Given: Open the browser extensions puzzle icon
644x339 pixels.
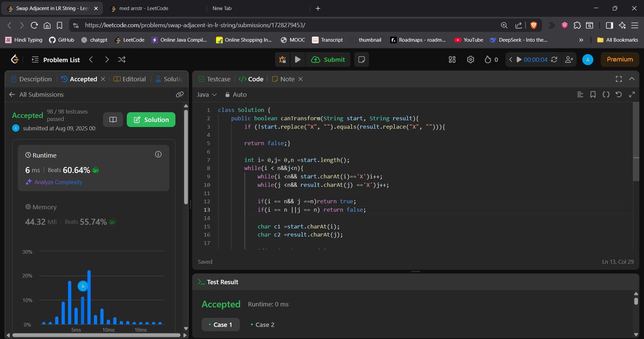Looking at the screenshot, I should point(577,25).
